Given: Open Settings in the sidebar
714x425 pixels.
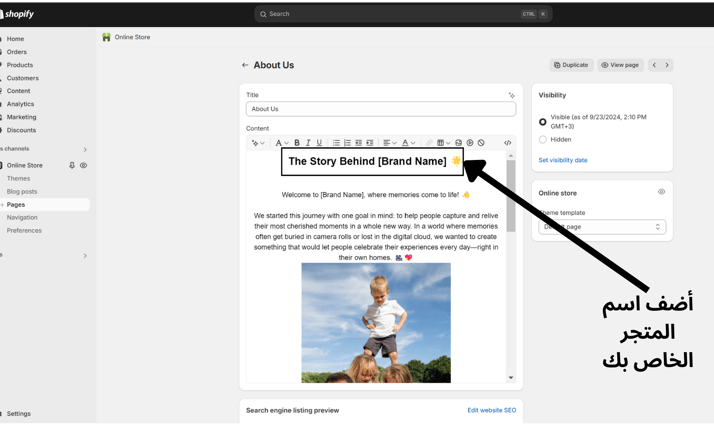Looking at the screenshot, I should click(x=19, y=414).
